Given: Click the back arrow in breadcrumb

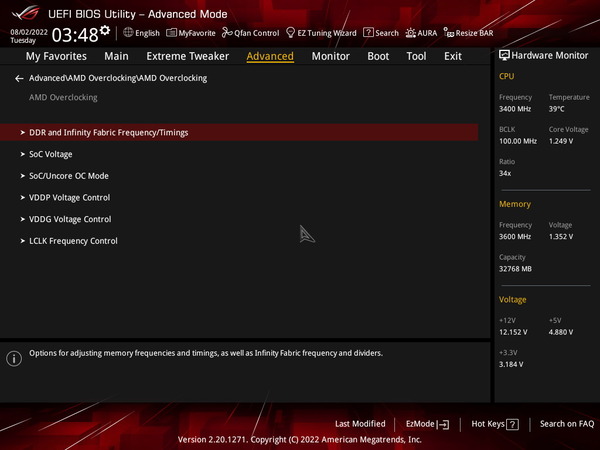Looking at the screenshot, I should (19, 78).
